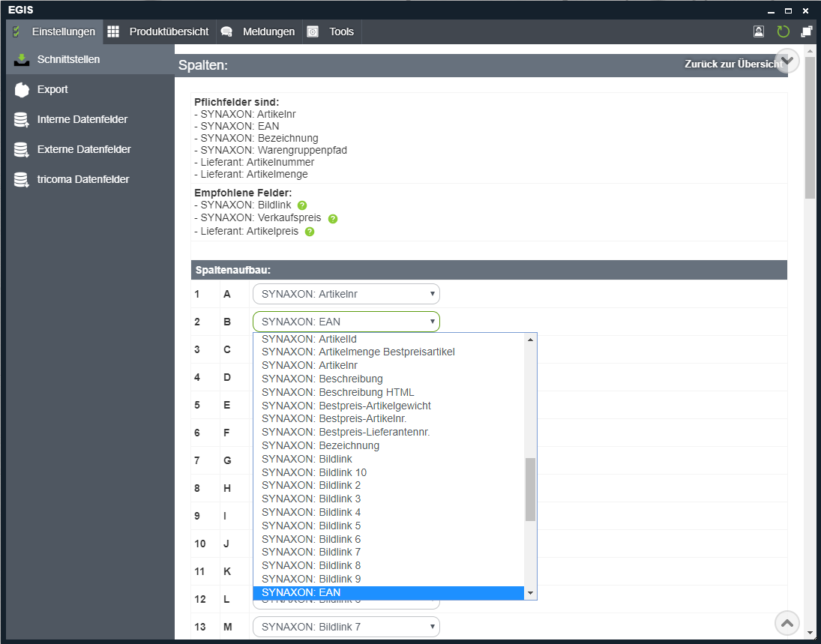The height and width of the screenshot is (644, 821).
Task: Choose SYNAXON: Bestpreis-Artikelnr. option
Action: pos(388,419)
